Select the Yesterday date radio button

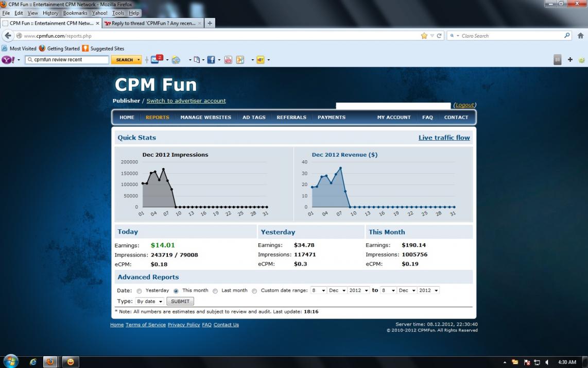pos(139,291)
